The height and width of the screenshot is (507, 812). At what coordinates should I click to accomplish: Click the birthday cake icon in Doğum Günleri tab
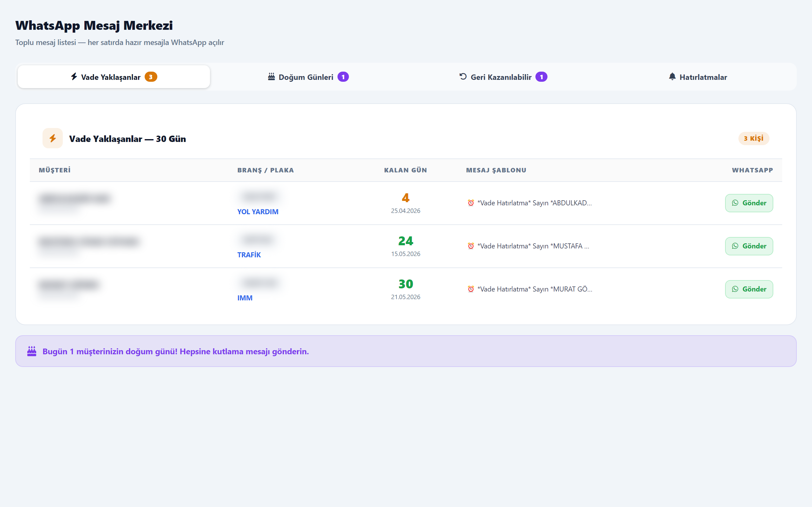[272, 77]
